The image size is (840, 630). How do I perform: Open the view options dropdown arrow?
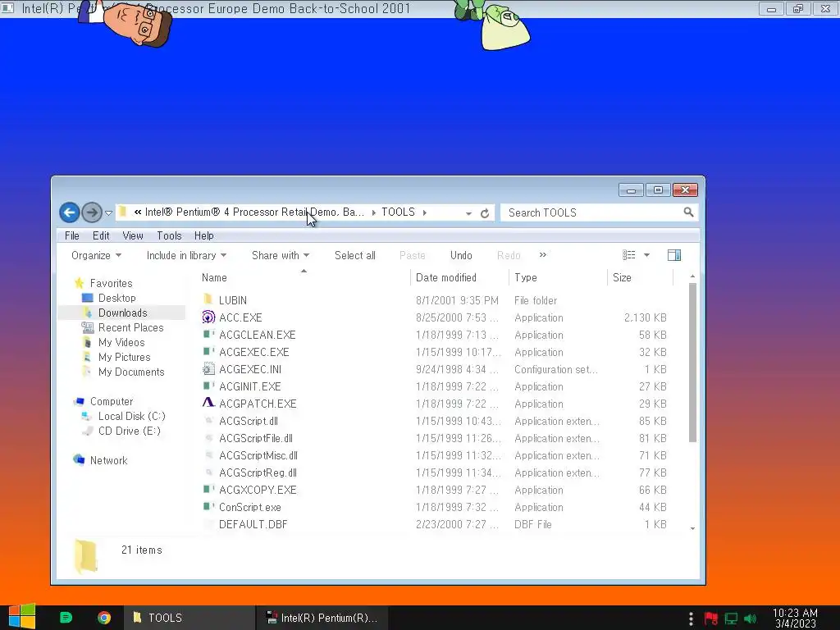tap(646, 256)
